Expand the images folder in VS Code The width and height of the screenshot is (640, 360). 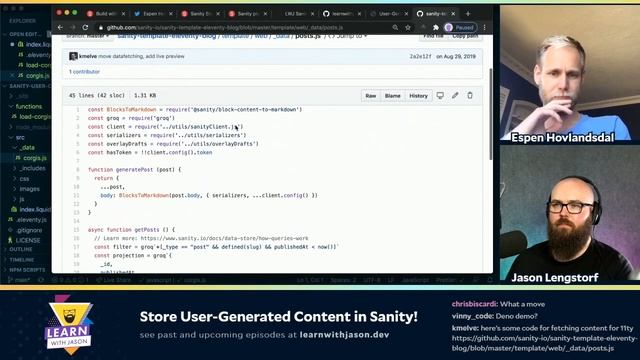(x=29, y=189)
